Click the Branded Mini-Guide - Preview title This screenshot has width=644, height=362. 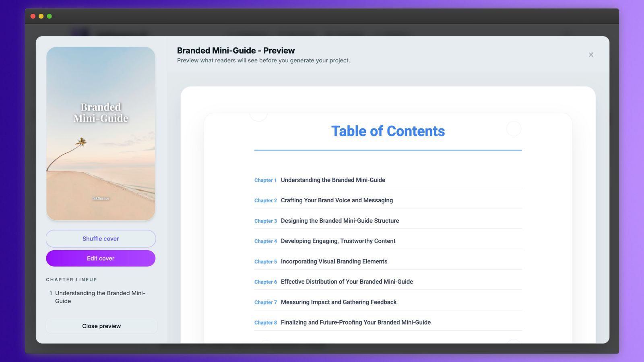[x=235, y=50]
